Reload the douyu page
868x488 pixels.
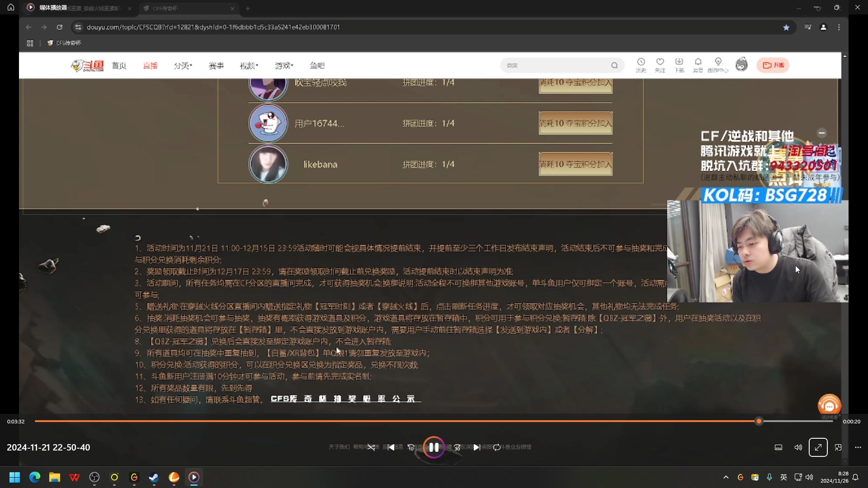point(59,27)
